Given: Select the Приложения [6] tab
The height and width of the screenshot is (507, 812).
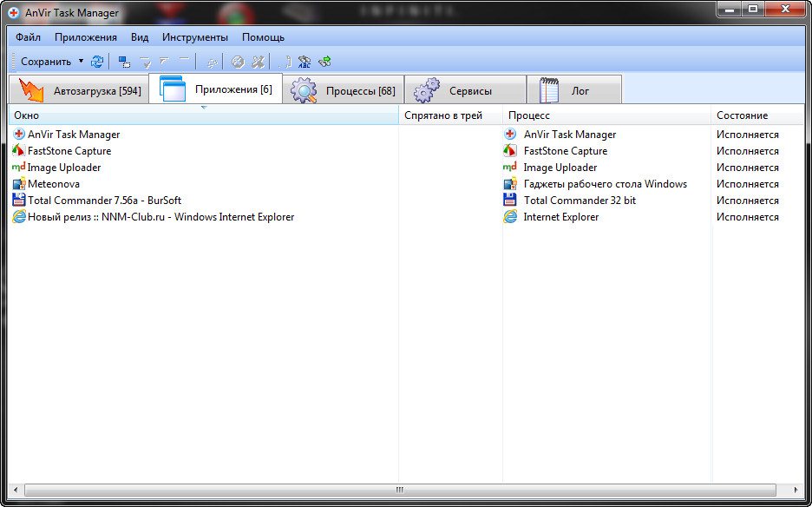Looking at the screenshot, I should [x=215, y=89].
